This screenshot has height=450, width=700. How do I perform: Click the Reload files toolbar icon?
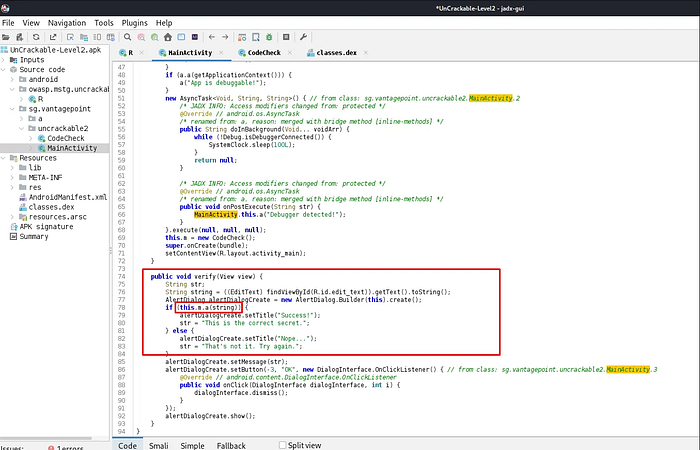coord(36,37)
